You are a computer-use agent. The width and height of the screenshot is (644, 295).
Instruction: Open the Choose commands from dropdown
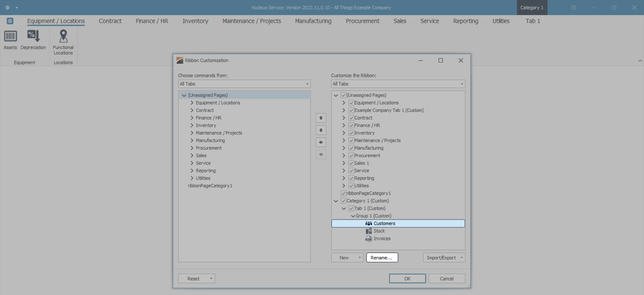click(244, 84)
